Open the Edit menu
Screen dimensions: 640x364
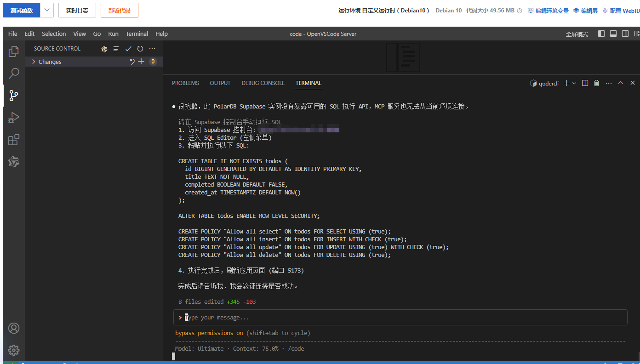click(29, 34)
